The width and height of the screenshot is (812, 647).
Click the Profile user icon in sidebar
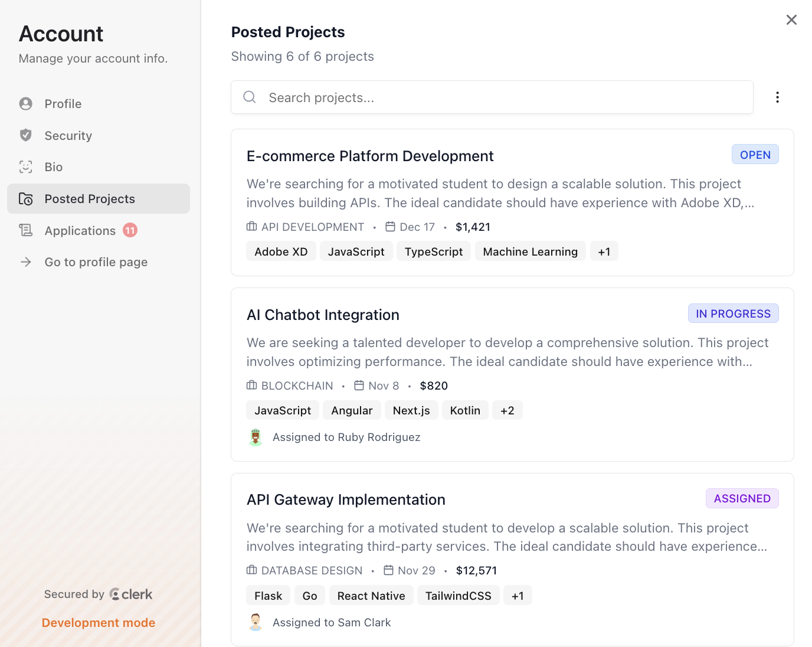click(26, 104)
